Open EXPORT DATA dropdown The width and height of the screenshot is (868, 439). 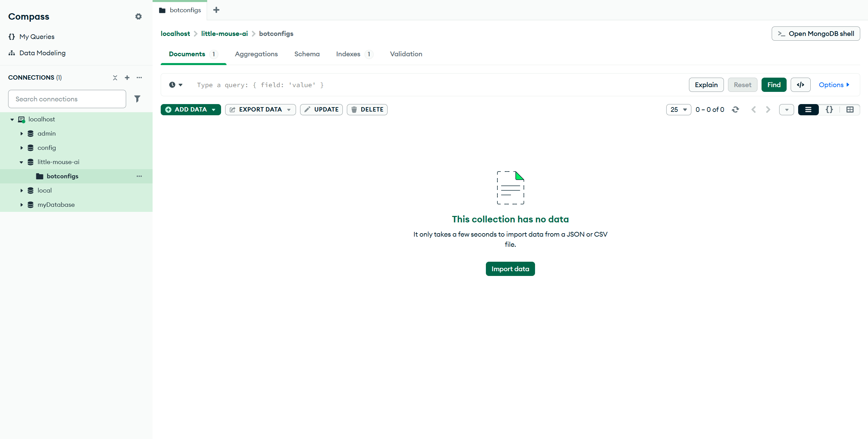pyautogui.click(x=260, y=109)
